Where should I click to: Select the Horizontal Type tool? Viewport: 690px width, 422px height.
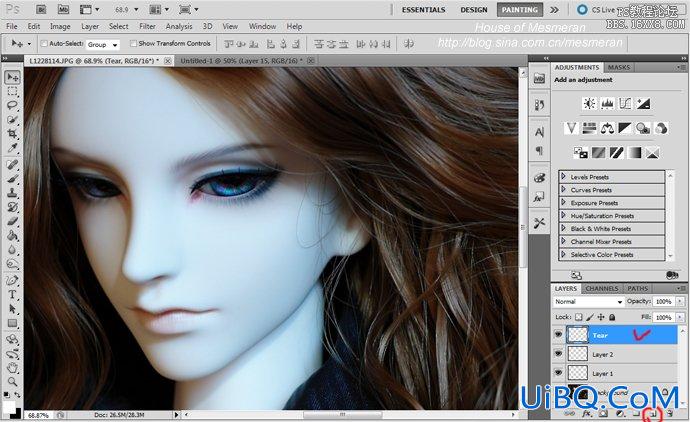pyautogui.click(x=12, y=294)
